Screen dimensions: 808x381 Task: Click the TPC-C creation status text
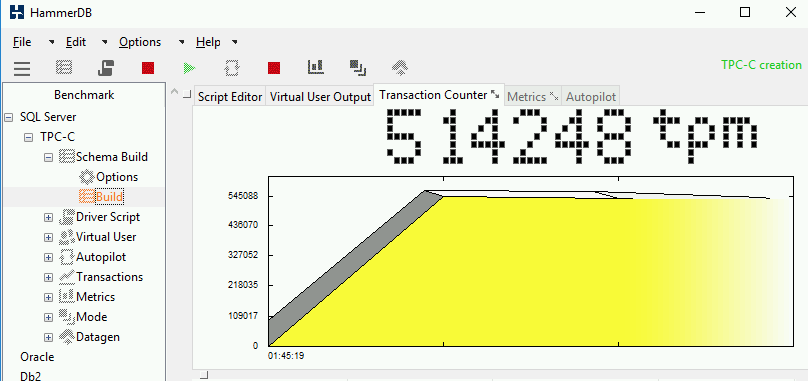pos(761,65)
